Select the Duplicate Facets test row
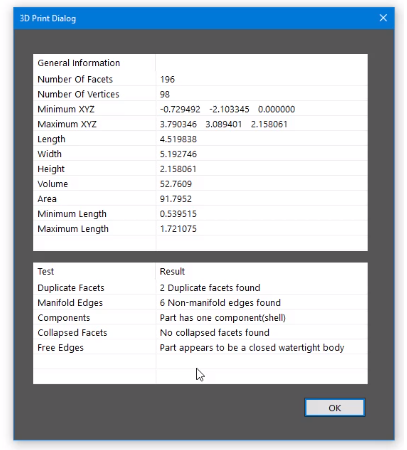Viewport: 407px width, 450px height. coord(200,288)
